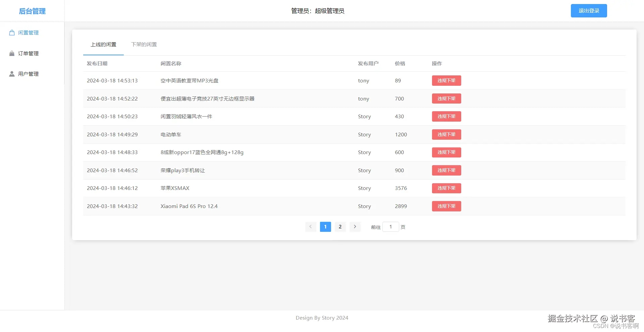The width and height of the screenshot is (644, 332).
Task: Open the 用户管理 user icon
Action: point(11,74)
